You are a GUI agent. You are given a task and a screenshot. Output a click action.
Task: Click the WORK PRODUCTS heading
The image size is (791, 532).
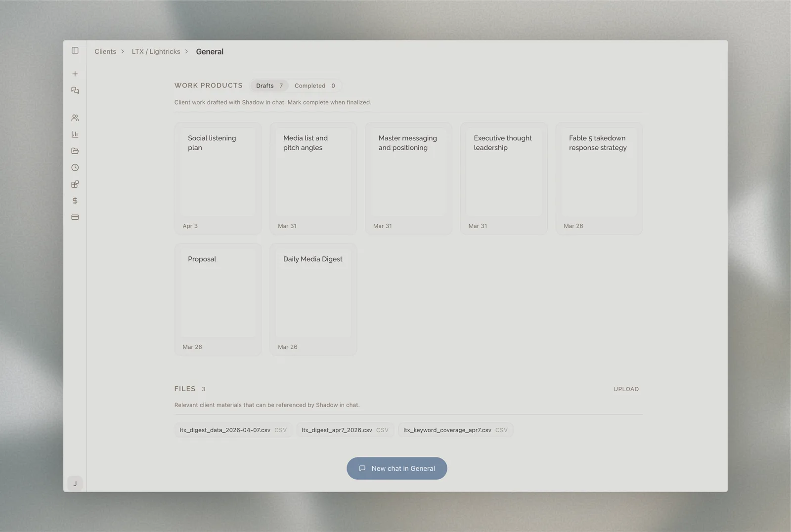pos(209,85)
